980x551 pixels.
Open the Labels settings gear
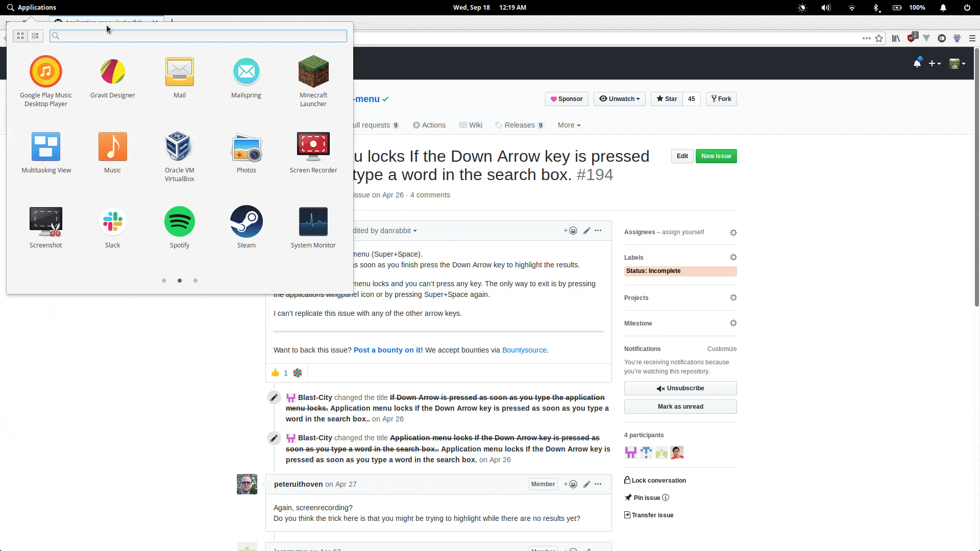tap(733, 258)
